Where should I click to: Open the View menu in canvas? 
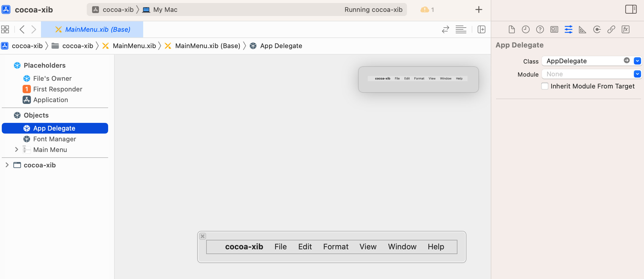(368, 247)
